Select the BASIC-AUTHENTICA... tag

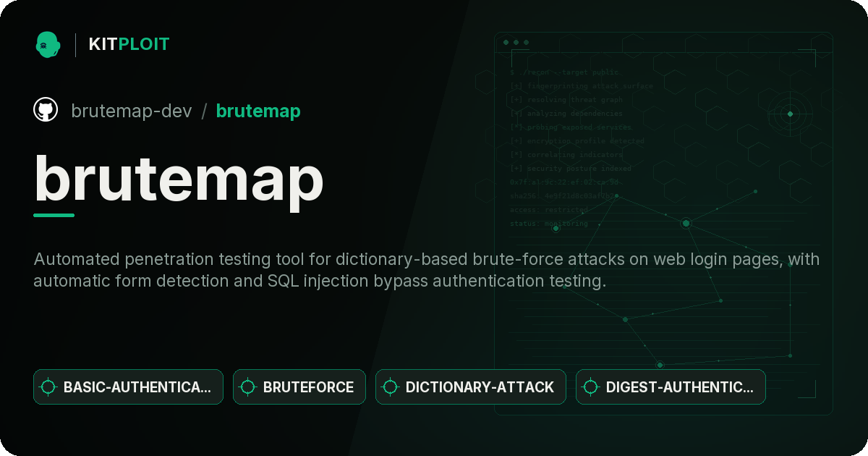tap(128, 387)
